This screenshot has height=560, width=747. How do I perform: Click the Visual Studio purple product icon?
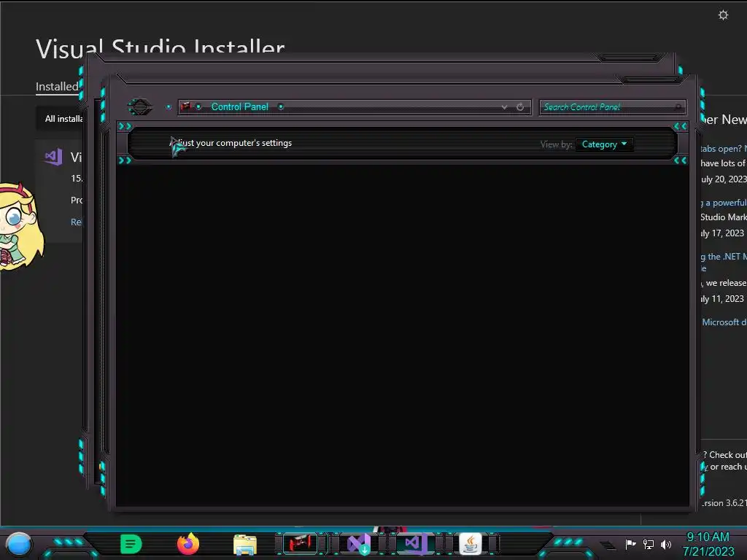(53, 157)
